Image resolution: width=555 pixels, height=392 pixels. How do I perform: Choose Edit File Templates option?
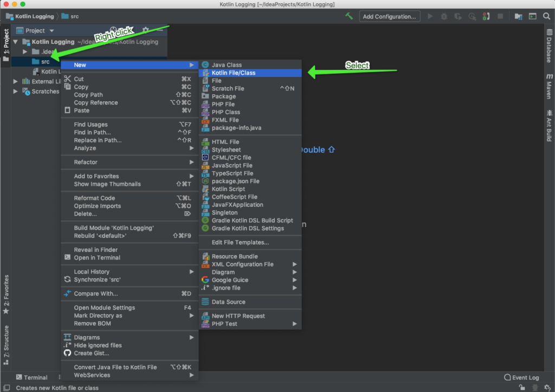240,243
